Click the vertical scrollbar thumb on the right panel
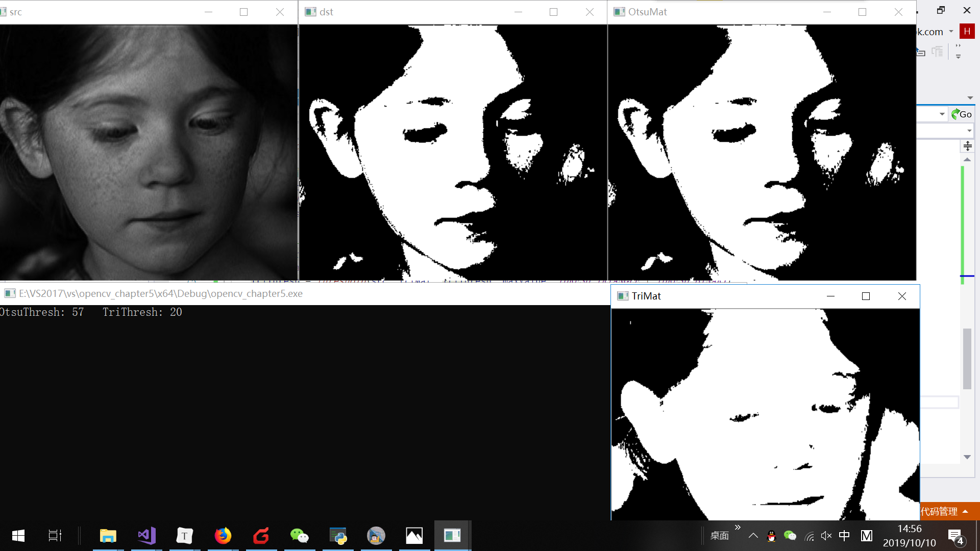 967,360
